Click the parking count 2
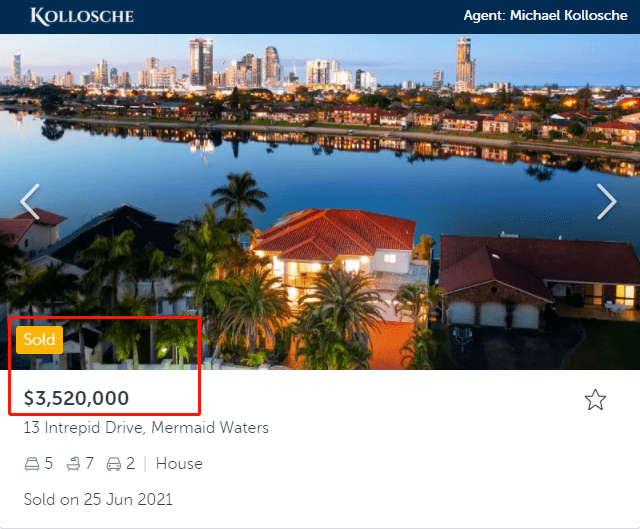The height and width of the screenshot is (529, 640). point(131,464)
